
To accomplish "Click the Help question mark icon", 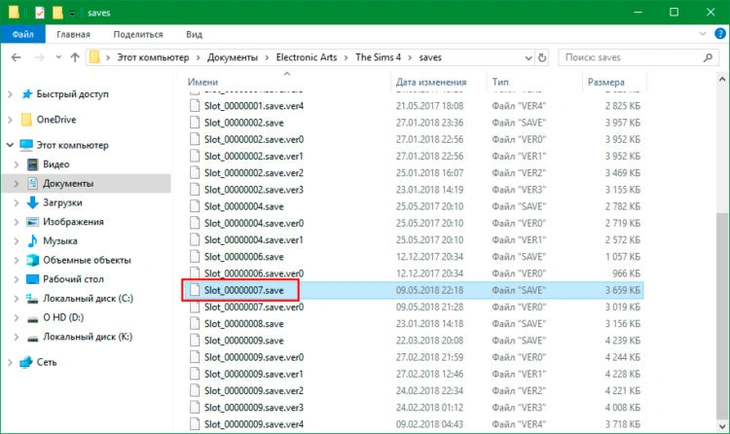I will click(717, 34).
